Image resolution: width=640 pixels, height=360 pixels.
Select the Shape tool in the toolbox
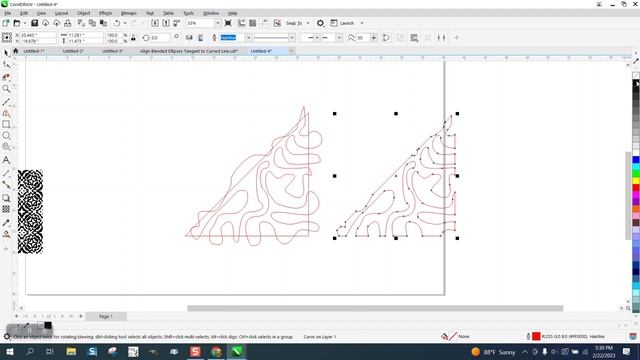click(x=7, y=65)
